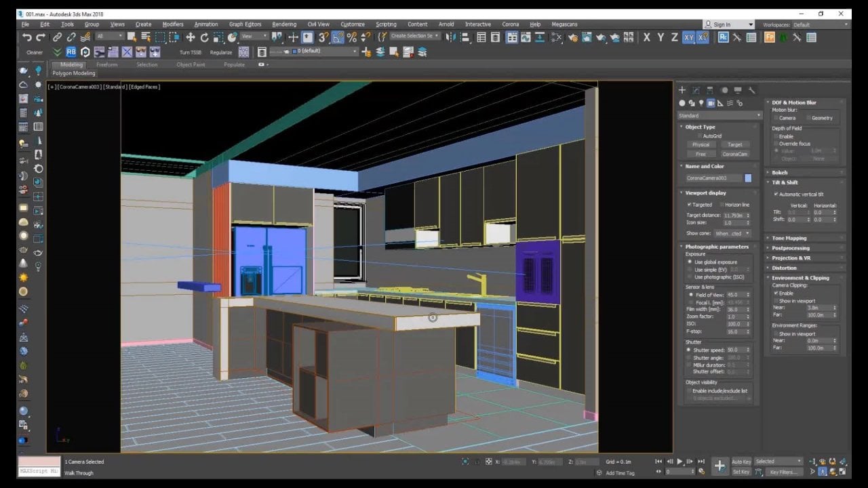Click the blue camera object color swatch
The width and height of the screenshot is (868, 488).
pyautogui.click(x=748, y=178)
